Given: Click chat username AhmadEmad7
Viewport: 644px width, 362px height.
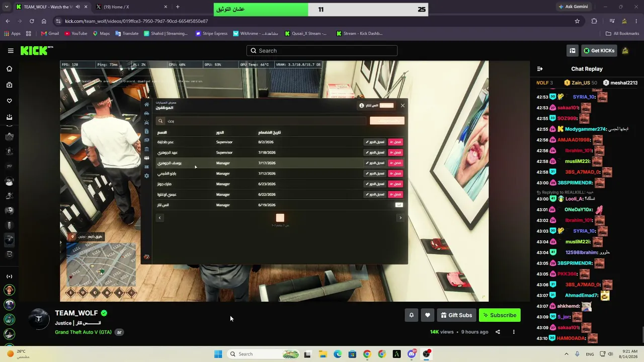Looking at the screenshot, I should coord(582,296).
